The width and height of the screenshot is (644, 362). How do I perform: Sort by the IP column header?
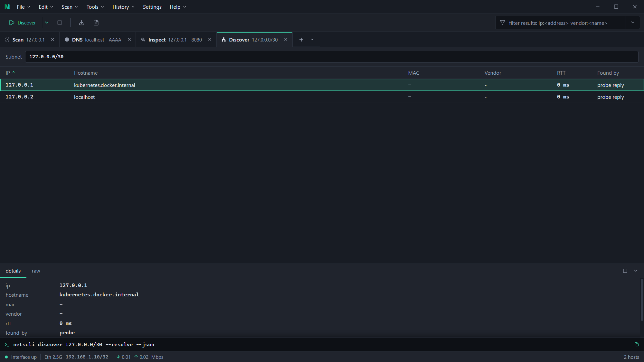(x=10, y=73)
